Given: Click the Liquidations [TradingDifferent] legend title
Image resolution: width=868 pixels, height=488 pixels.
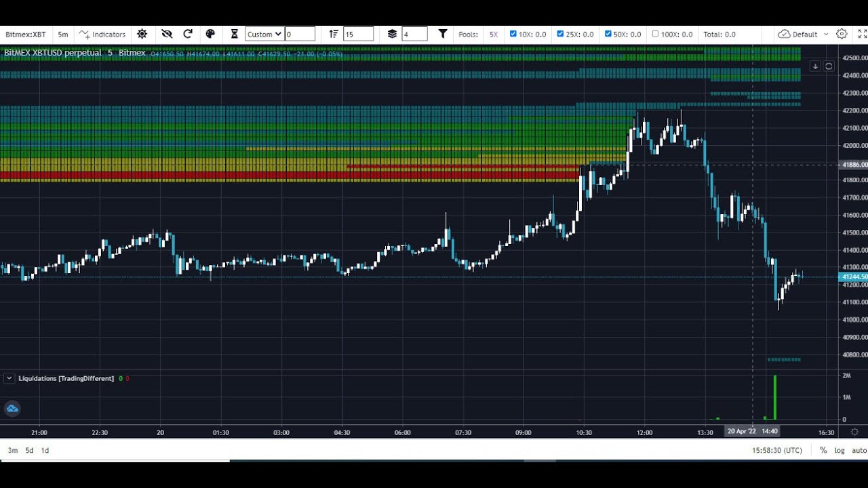Looking at the screenshot, I should coord(66,378).
